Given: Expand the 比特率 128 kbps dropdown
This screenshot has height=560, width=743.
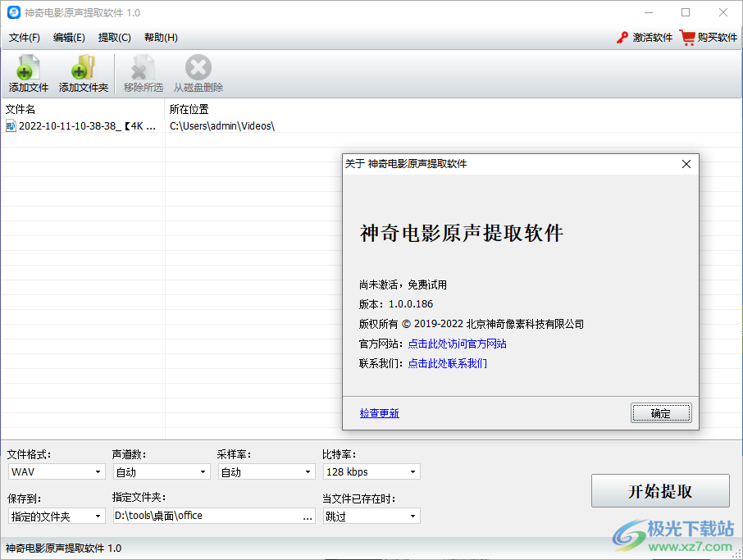Looking at the screenshot, I should click(x=371, y=471).
